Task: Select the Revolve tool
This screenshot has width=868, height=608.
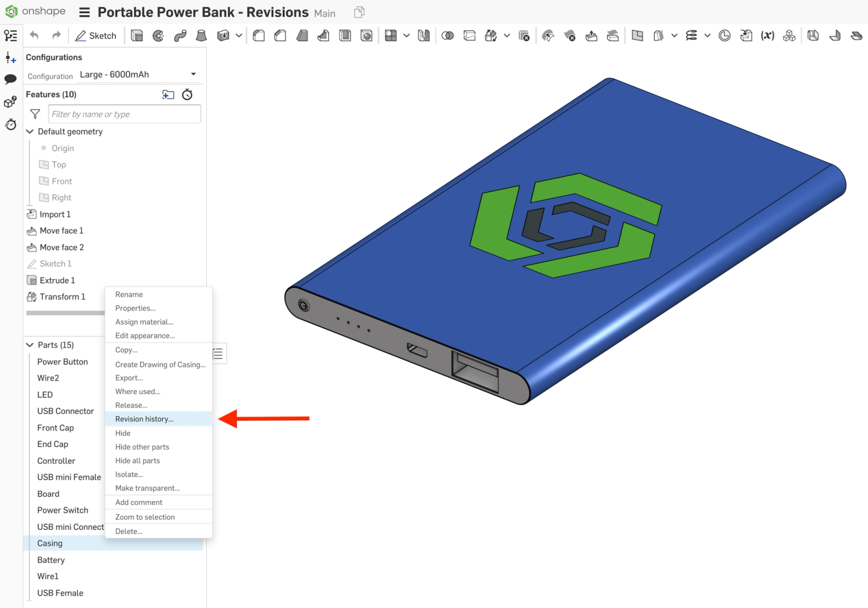Action: coord(158,36)
